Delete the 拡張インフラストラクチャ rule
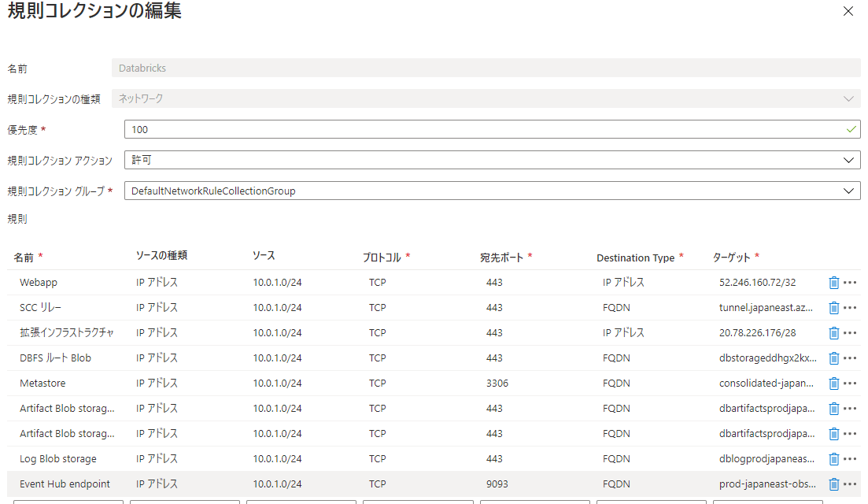The image size is (868, 504). [833, 333]
